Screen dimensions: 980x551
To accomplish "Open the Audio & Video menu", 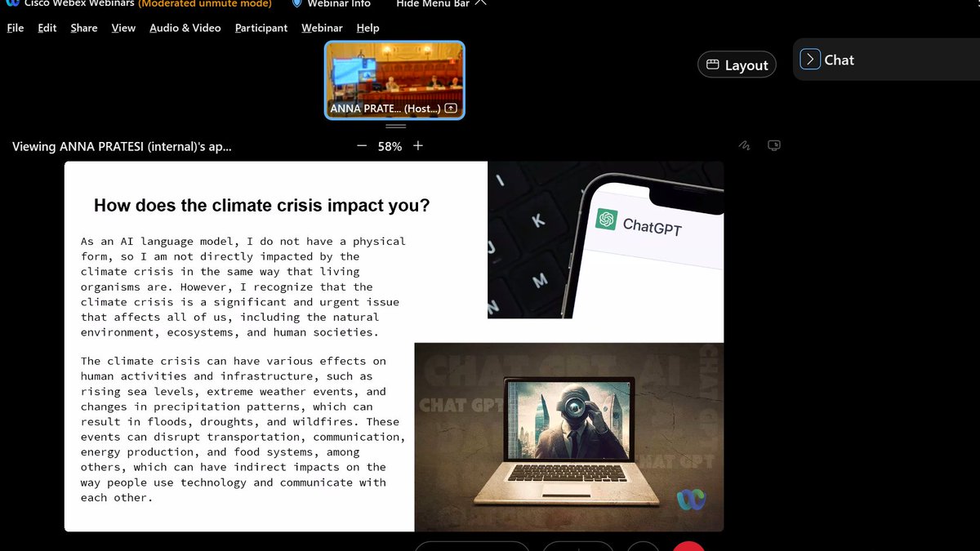I will (185, 28).
